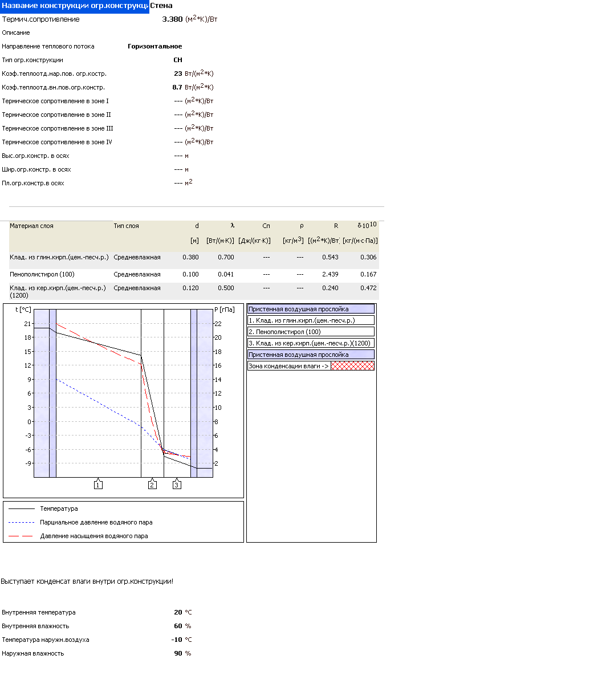Screen dimensions: 606x700
Task: Click vapor permeability value 0.472
Action: pyautogui.click(x=368, y=288)
